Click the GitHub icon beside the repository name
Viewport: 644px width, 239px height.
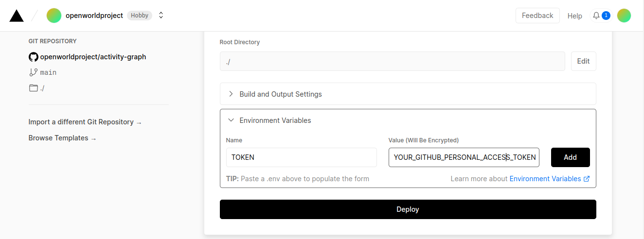[33, 57]
